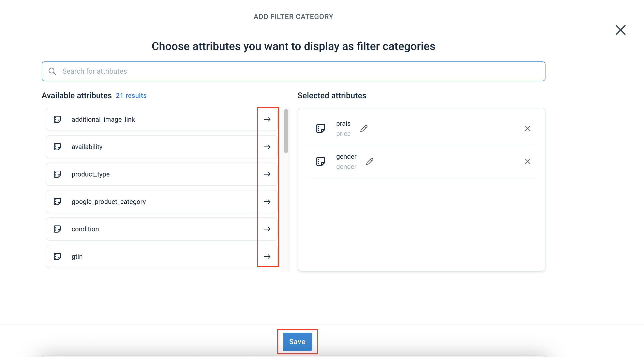This screenshot has height=357, width=644.
Task: Open the 21 results link
Action: (x=131, y=95)
